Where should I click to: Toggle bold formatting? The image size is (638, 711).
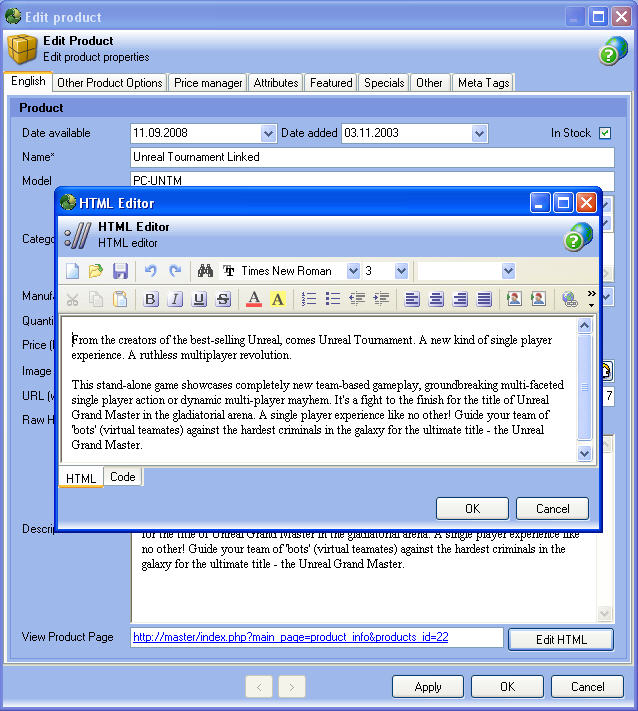pos(151,299)
